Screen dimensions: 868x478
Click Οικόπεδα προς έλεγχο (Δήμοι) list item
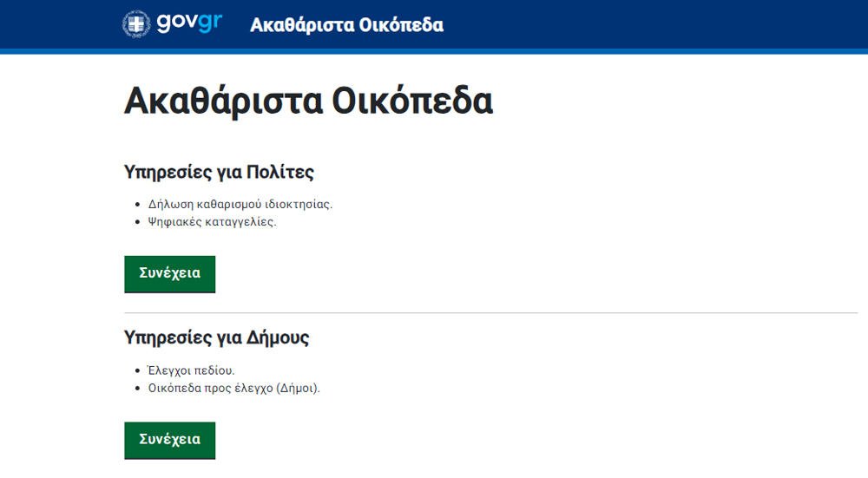233,388
